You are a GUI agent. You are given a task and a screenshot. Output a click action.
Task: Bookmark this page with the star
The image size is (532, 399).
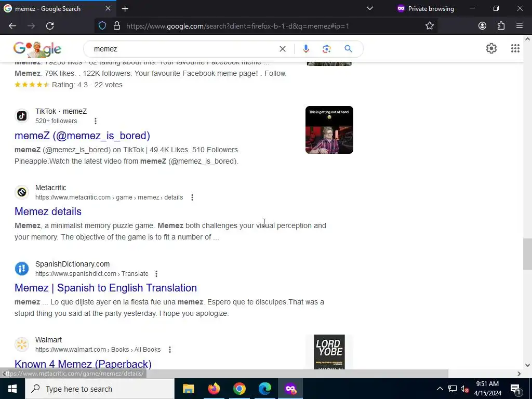click(430, 26)
